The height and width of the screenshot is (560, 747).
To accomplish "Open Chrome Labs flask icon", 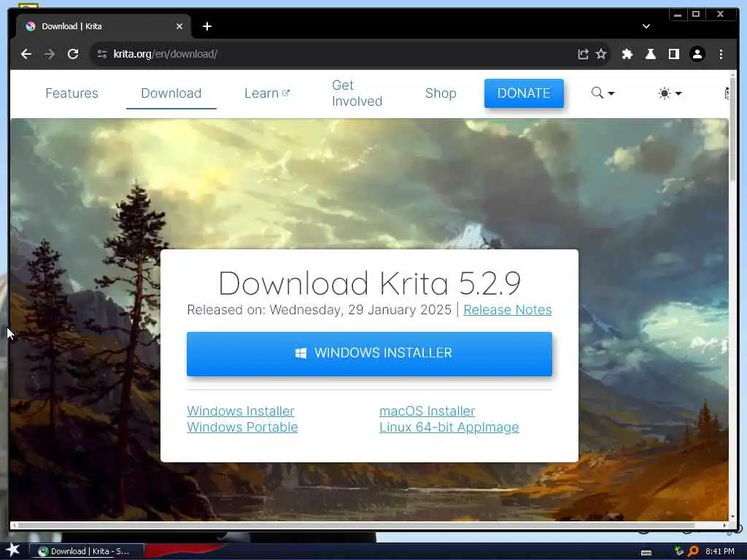I will [x=650, y=54].
